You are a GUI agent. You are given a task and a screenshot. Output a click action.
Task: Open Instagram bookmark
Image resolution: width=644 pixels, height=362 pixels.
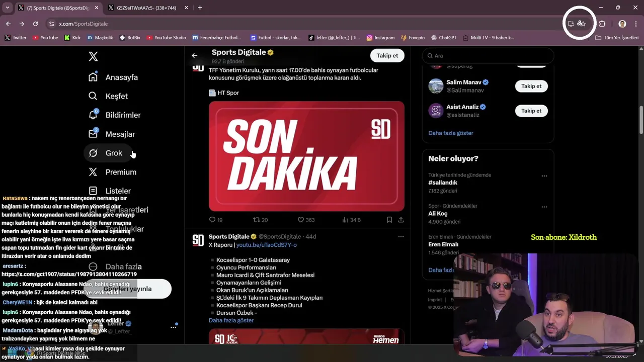point(380,38)
